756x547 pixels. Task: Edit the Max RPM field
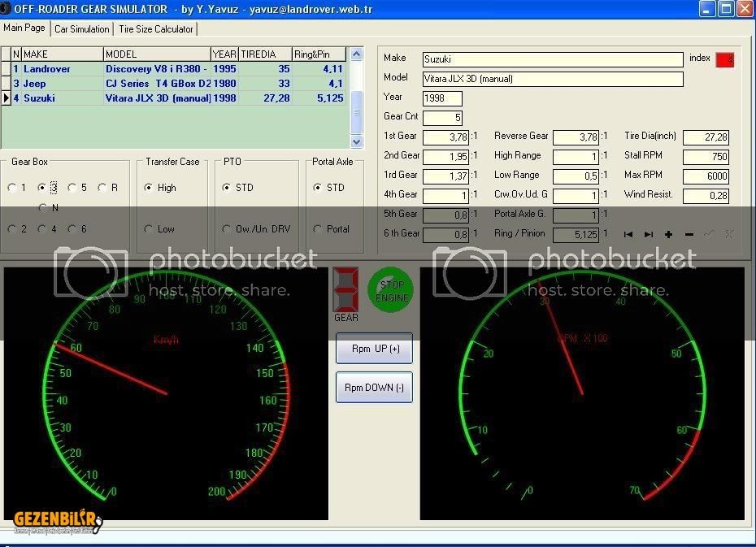click(x=706, y=176)
